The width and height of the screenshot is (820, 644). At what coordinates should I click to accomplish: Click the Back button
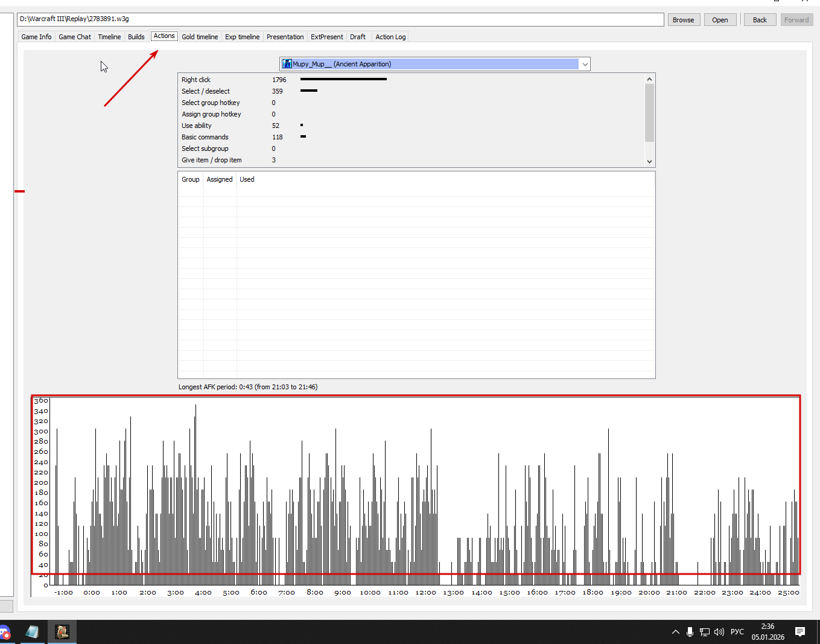pos(760,20)
